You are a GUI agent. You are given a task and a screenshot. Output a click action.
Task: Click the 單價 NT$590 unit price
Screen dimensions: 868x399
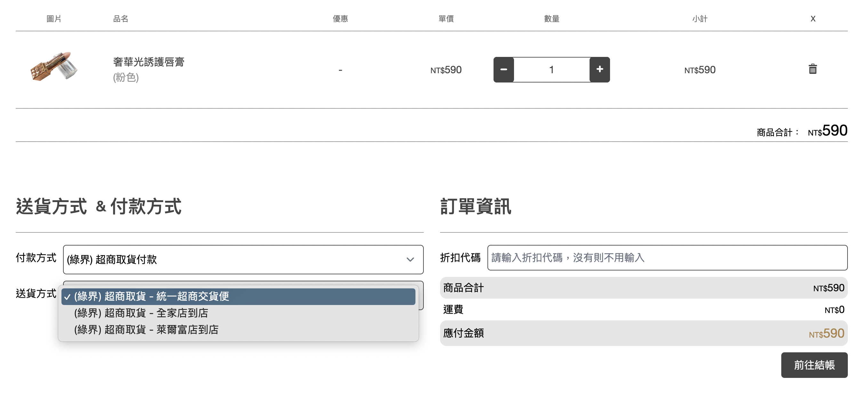point(446,70)
